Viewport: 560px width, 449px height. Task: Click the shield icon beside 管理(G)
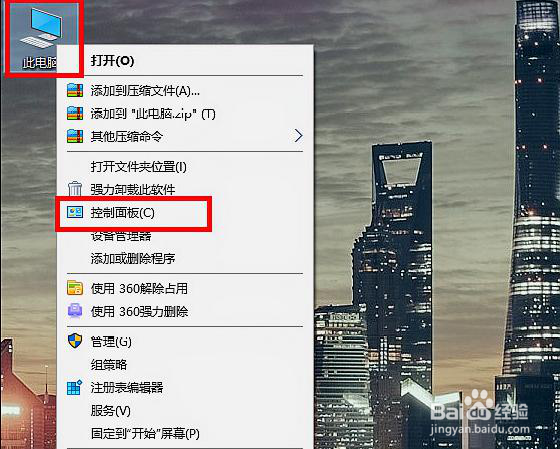tap(75, 341)
